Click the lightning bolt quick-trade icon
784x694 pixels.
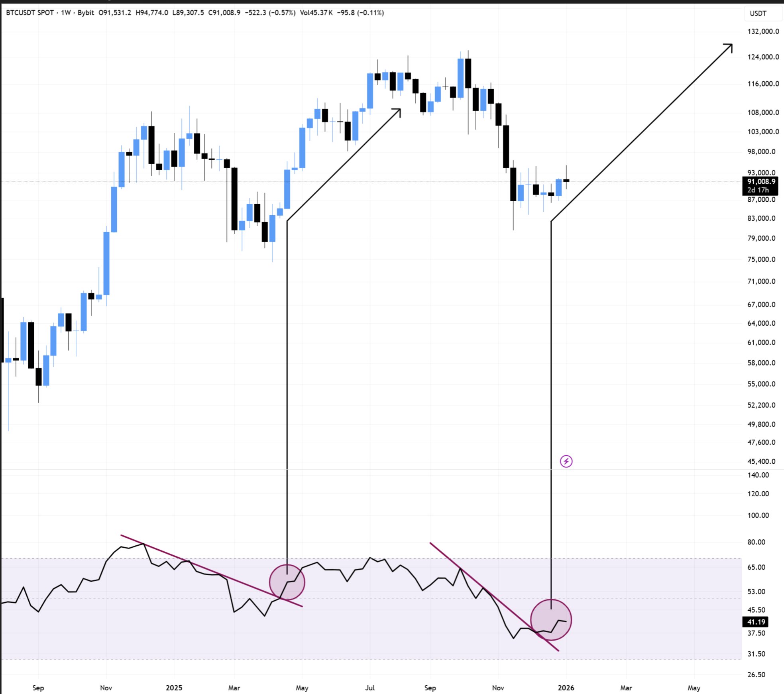(566, 461)
